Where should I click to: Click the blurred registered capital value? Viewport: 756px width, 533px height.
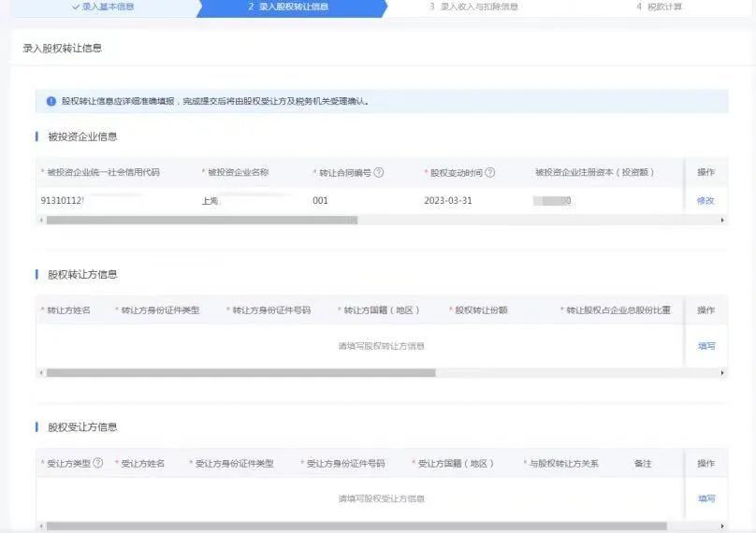click(552, 200)
